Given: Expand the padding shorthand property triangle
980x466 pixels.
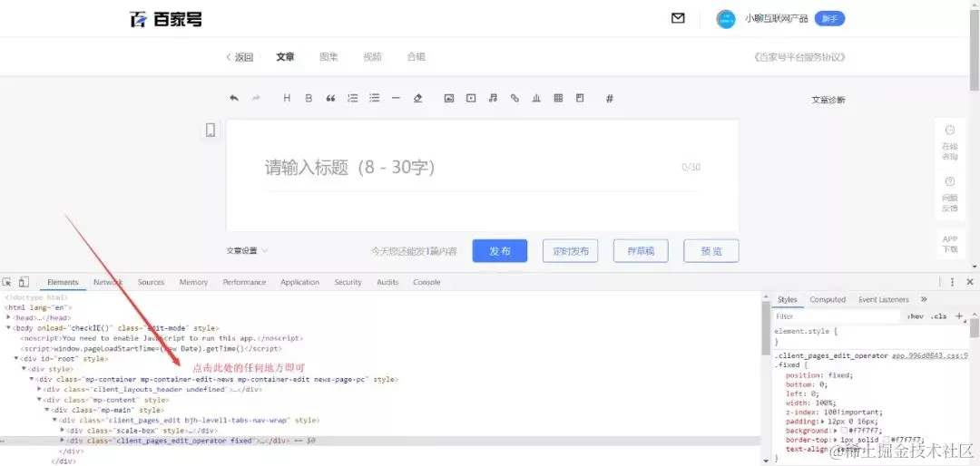Looking at the screenshot, I should click(x=822, y=422).
